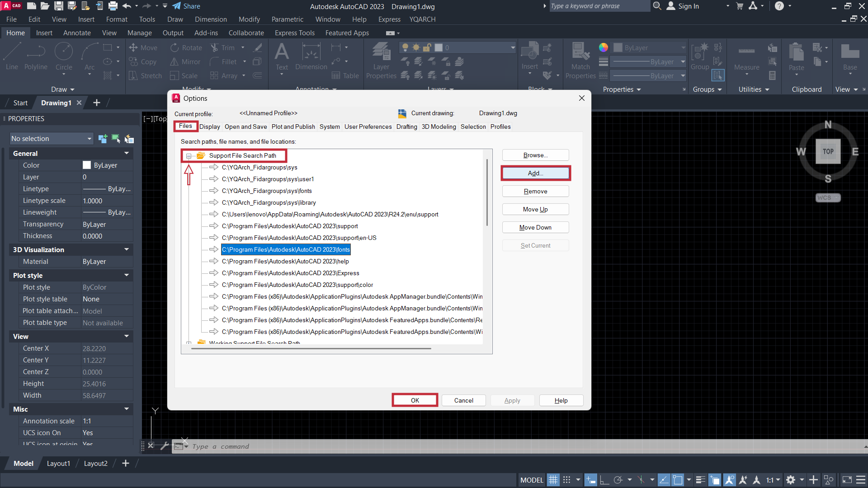Toggle dynamic input in status bar

[590, 480]
